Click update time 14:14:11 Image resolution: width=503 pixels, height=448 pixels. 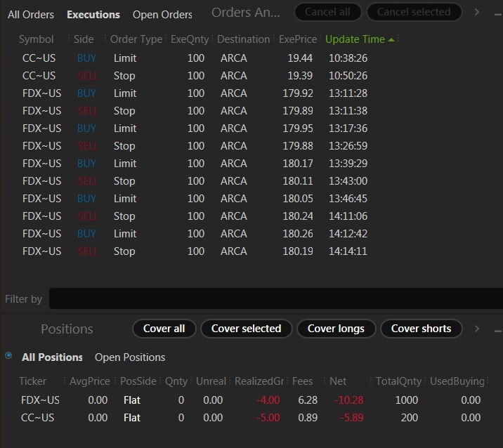348,251
